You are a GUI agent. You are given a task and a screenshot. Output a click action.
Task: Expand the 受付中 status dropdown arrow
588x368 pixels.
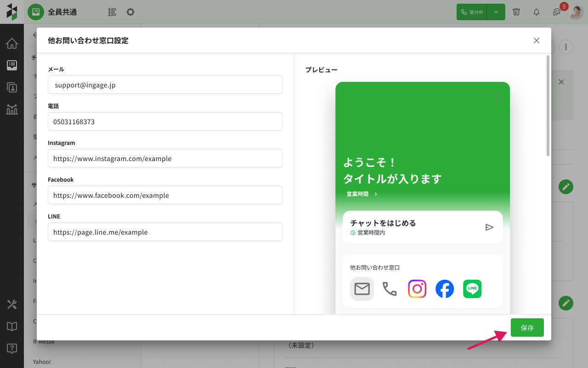[496, 12]
